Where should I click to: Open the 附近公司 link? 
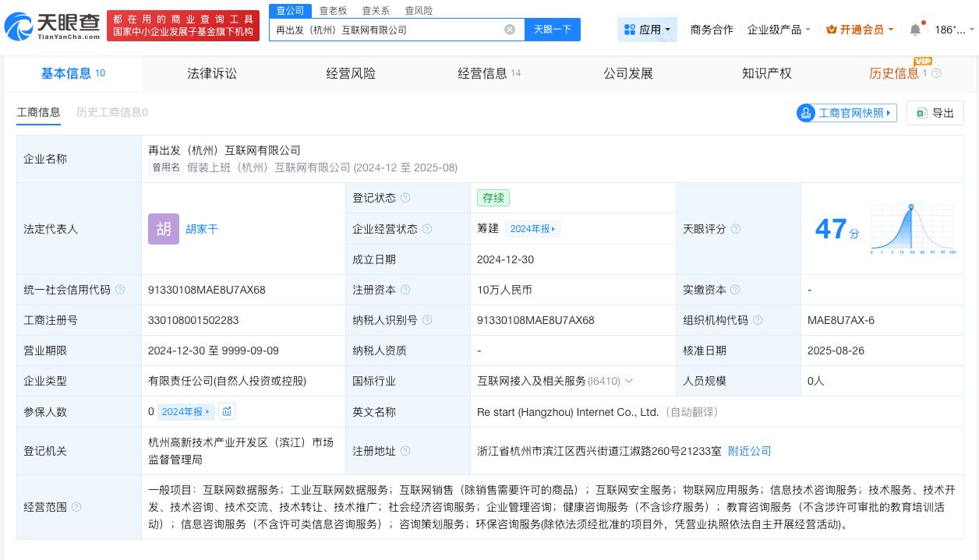749,451
